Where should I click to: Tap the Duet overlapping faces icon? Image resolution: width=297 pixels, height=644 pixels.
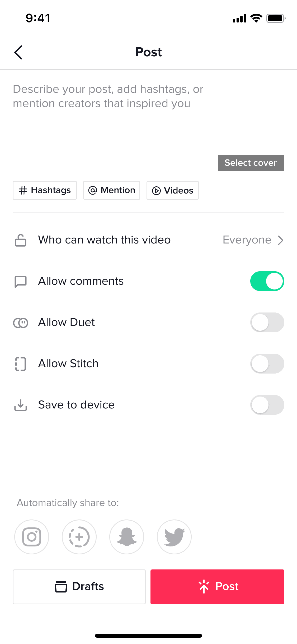[x=20, y=323]
